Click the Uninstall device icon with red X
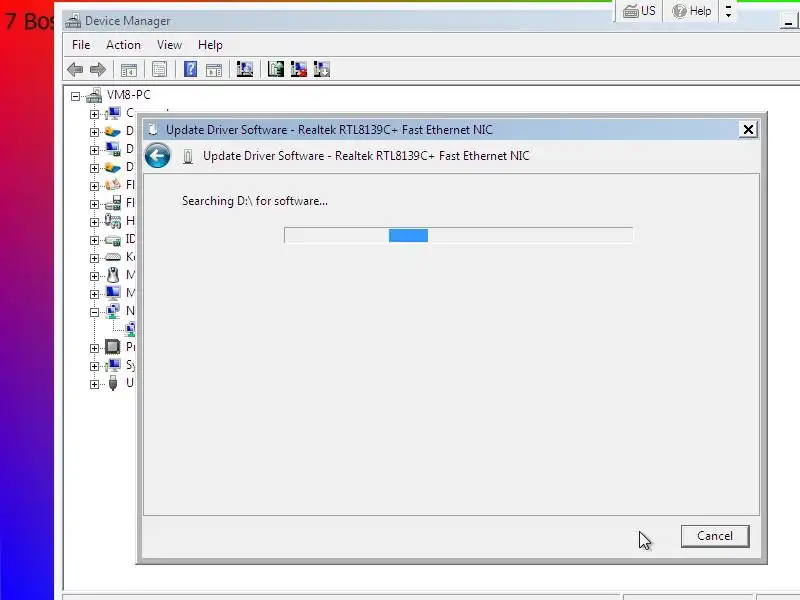 [x=298, y=69]
